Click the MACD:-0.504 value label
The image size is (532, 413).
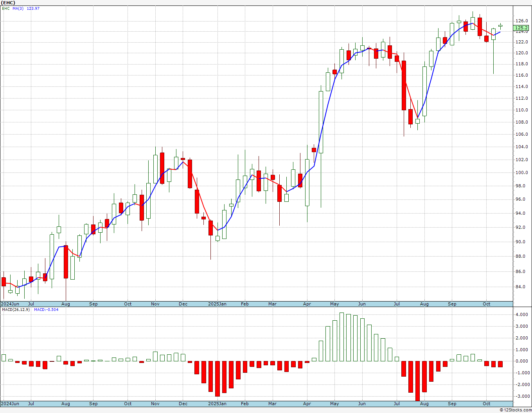click(46, 310)
